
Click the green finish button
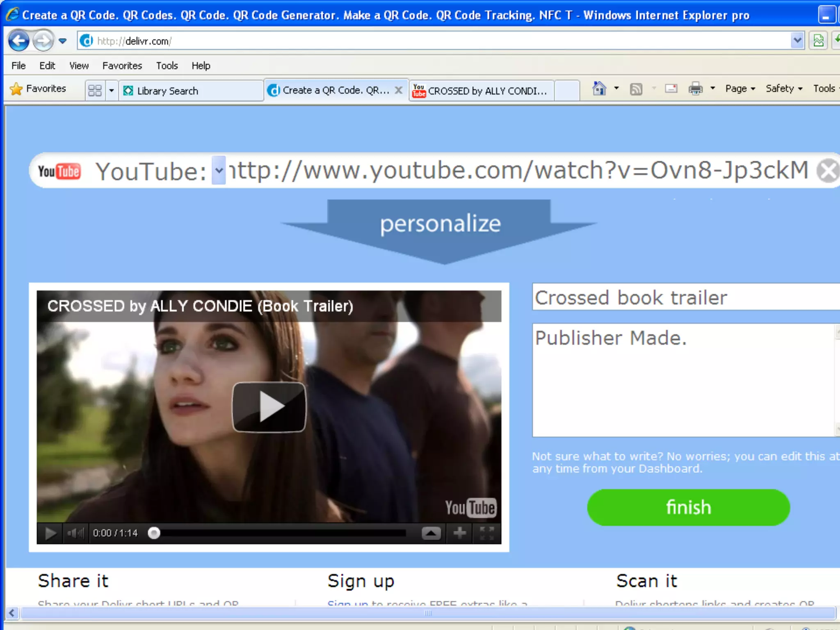coord(688,507)
